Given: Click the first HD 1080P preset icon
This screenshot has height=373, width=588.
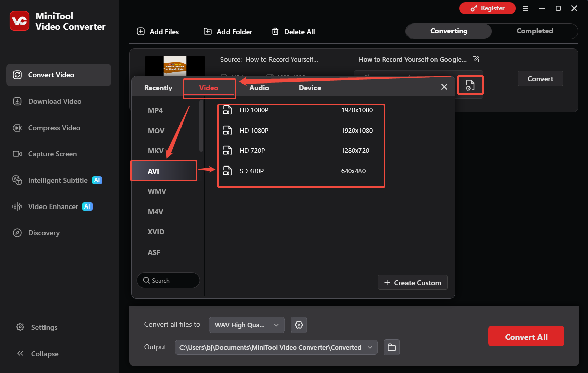Looking at the screenshot, I should tap(227, 110).
